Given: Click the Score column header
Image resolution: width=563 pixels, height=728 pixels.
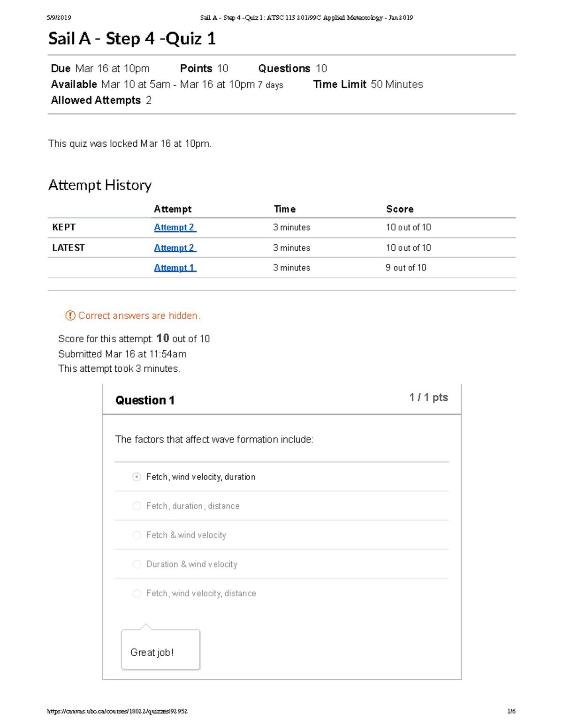Looking at the screenshot, I should click(x=399, y=209).
